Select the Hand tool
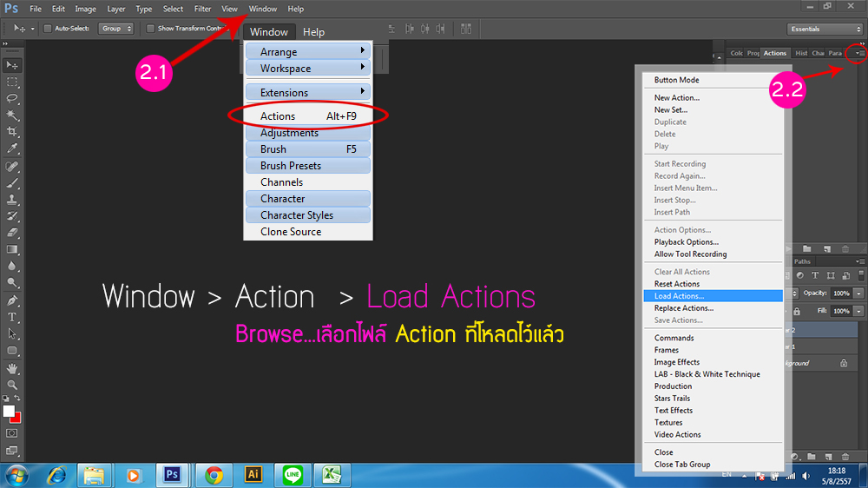Viewport: 868px width, 488px height. pos(11,369)
